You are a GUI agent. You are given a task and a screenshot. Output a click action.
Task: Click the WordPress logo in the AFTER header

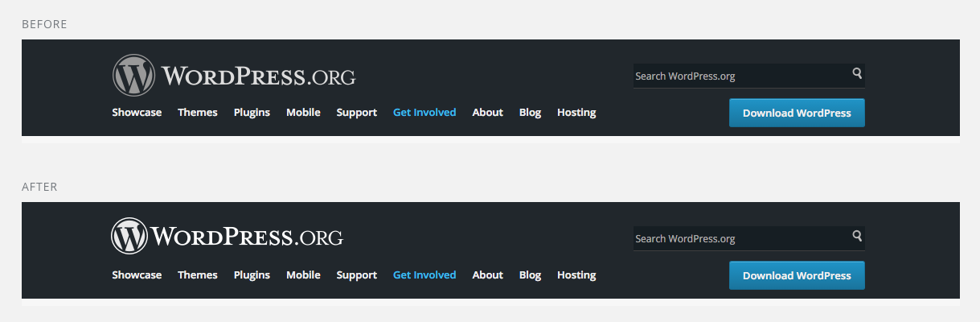click(x=129, y=237)
